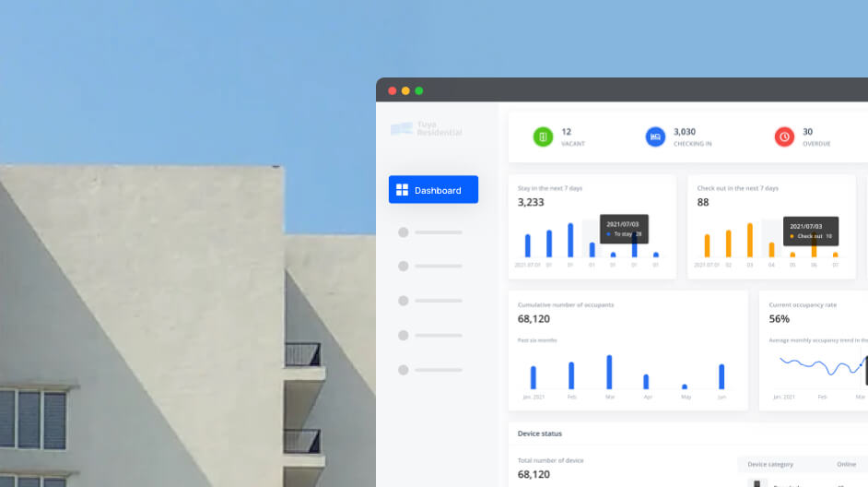Image resolution: width=868 pixels, height=487 pixels.
Task: Click the green Vacant door icon
Action: coord(543,137)
